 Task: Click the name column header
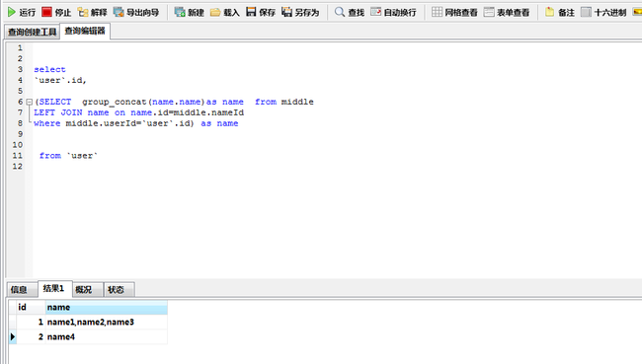coord(107,307)
